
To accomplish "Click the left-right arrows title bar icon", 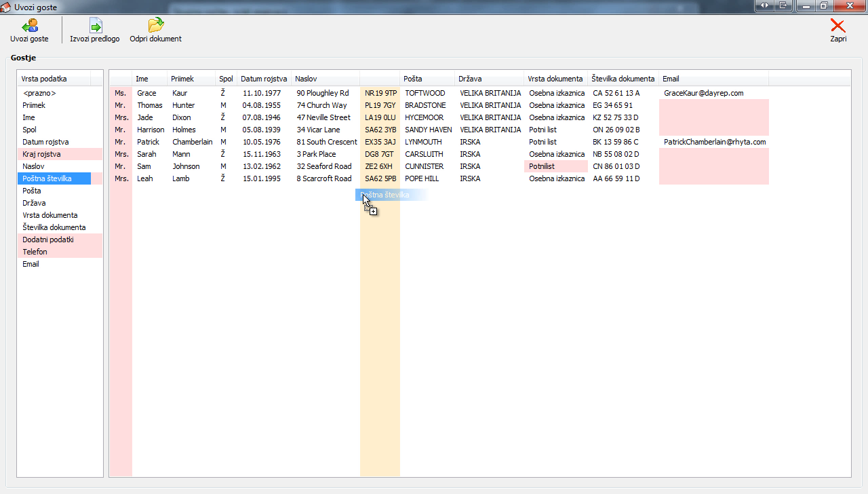I will [x=765, y=5].
